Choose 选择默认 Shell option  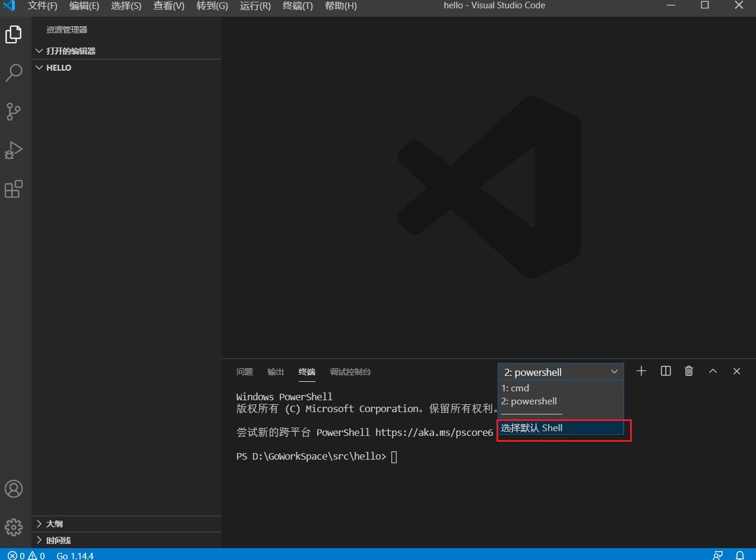(x=561, y=428)
